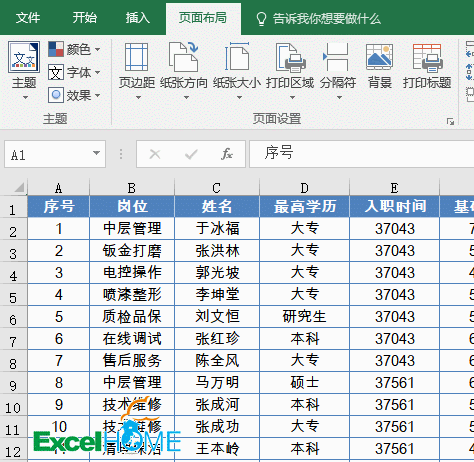The width and height of the screenshot is (474, 462).
Task: Select the cell 硕士
Action: coord(304,383)
